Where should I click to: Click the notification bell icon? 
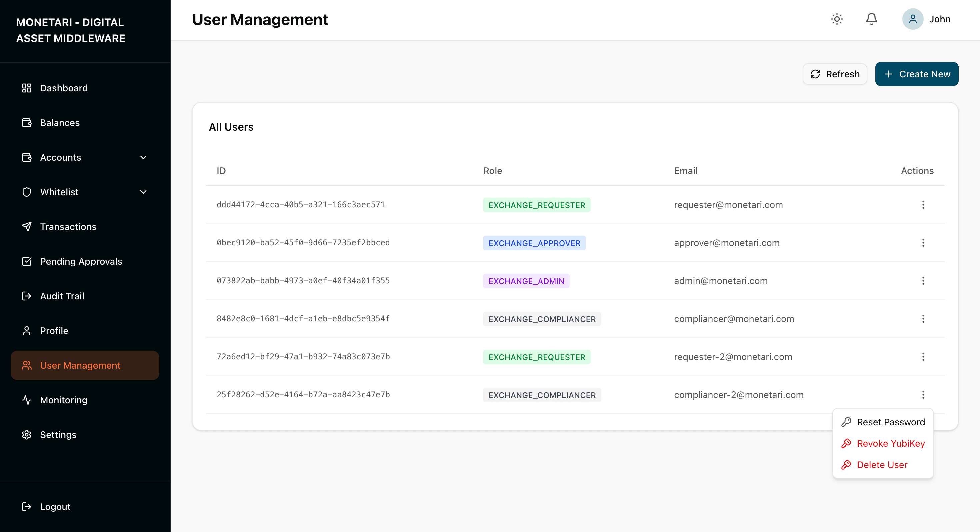[872, 19]
